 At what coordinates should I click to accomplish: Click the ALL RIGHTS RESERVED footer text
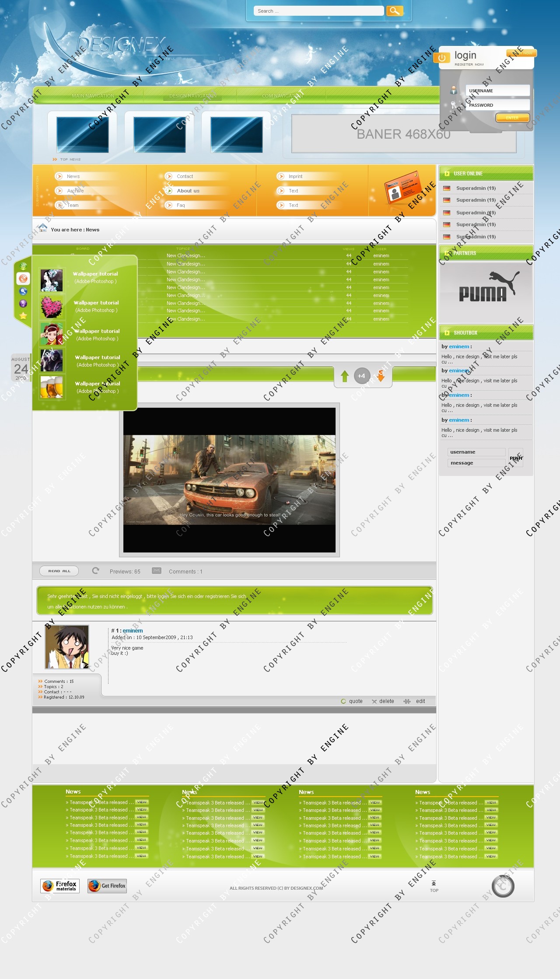pyautogui.click(x=276, y=888)
